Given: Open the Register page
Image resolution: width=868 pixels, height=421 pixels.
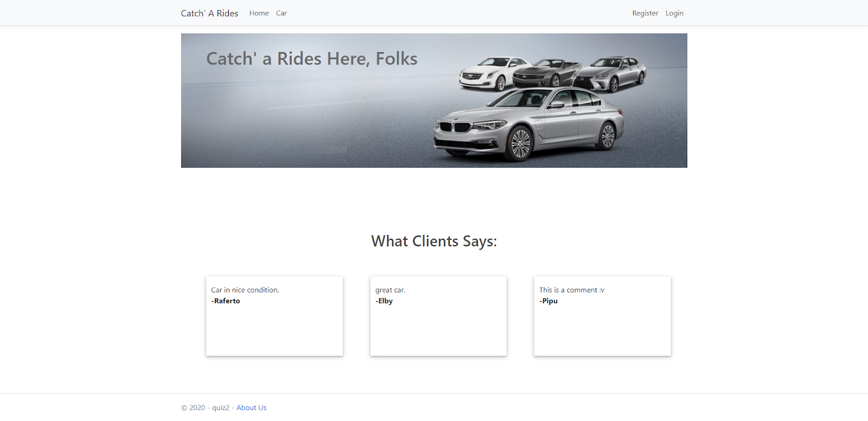Looking at the screenshot, I should coord(645,13).
